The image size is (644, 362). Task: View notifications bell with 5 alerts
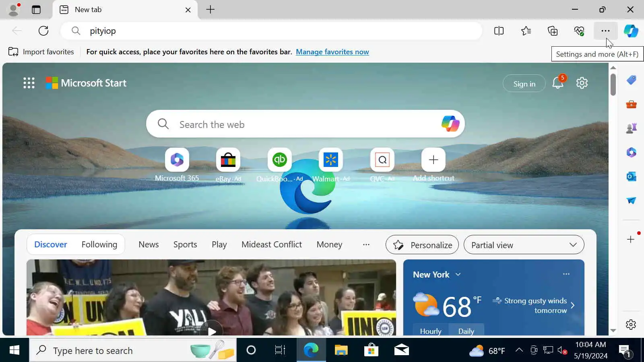click(x=558, y=83)
